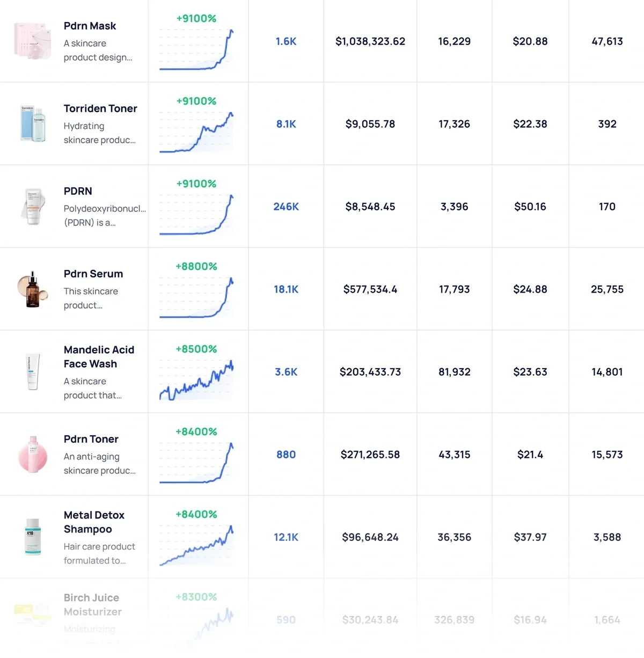The width and height of the screenshot is (644, 658).
Task: Click the PDRN sunscreen product image
Action: (33, 206)
